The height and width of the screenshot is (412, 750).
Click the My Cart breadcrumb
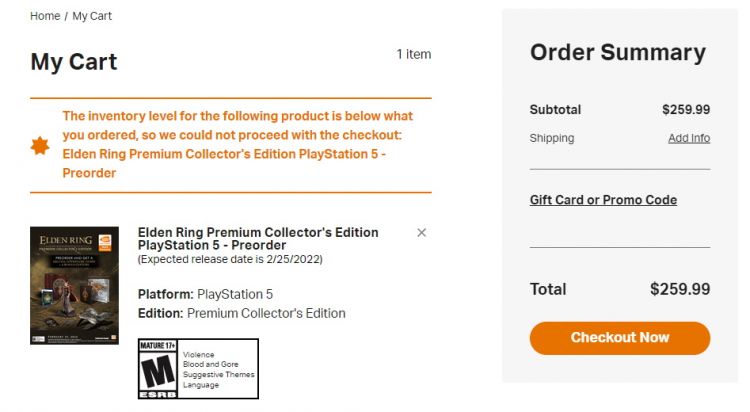coord(92,16)
